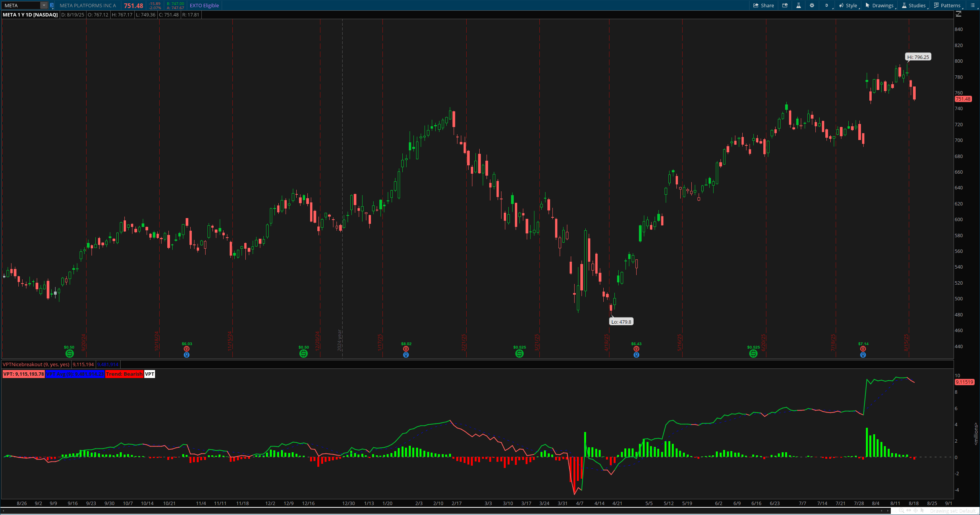
Task: Click the VPT label in the indicator legend
Action: pyautogui.click(x=149, y=374)
